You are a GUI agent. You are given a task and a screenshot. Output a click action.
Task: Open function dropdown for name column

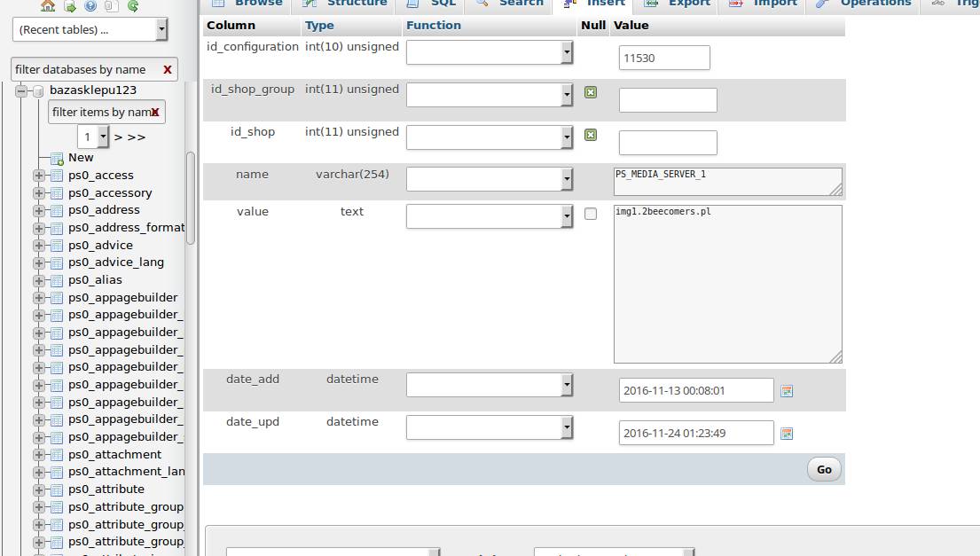(490, 179)
